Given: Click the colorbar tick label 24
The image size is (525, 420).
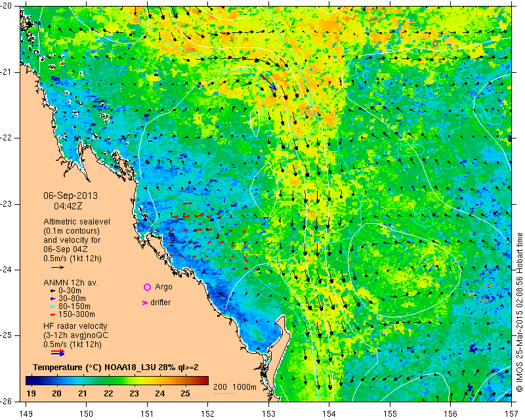Looking at the screenshot, I should point(159,394).
